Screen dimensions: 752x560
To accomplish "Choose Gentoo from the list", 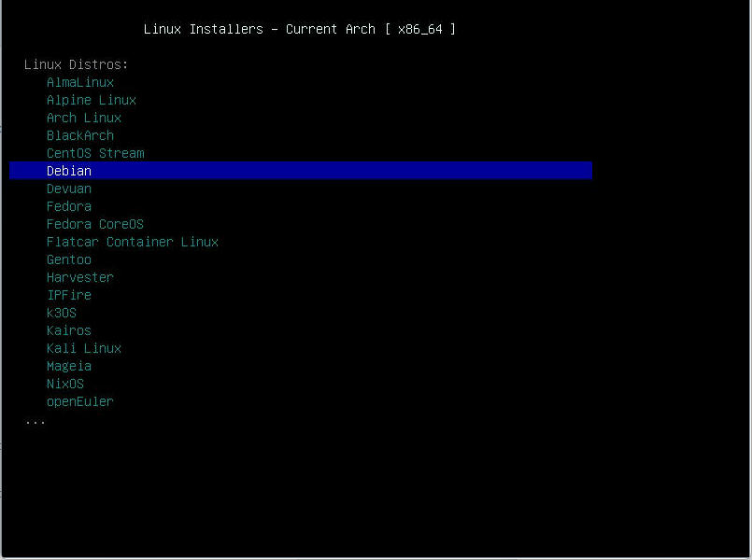I will pyautogui.click(x=69, y=259).
